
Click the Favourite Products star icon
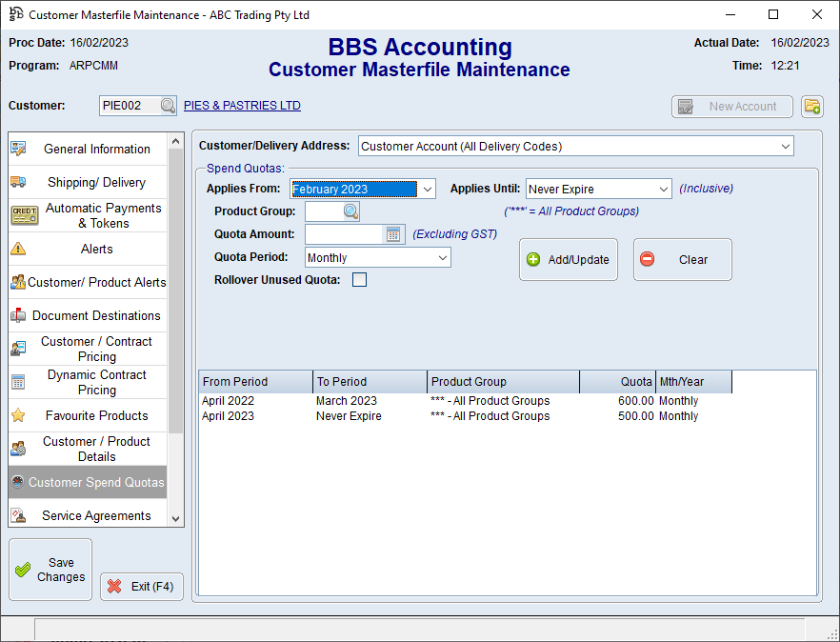[x=18, y=415]
